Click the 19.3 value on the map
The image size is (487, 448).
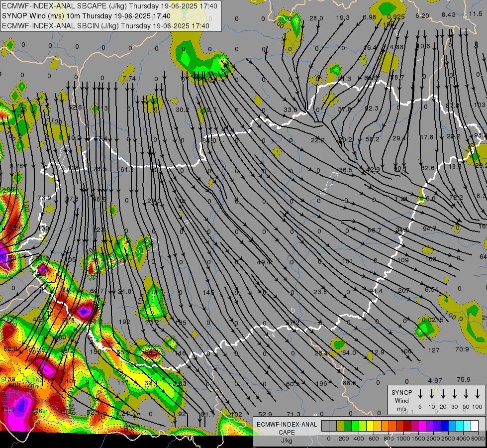pyautogui.click(x=343, y=18)
